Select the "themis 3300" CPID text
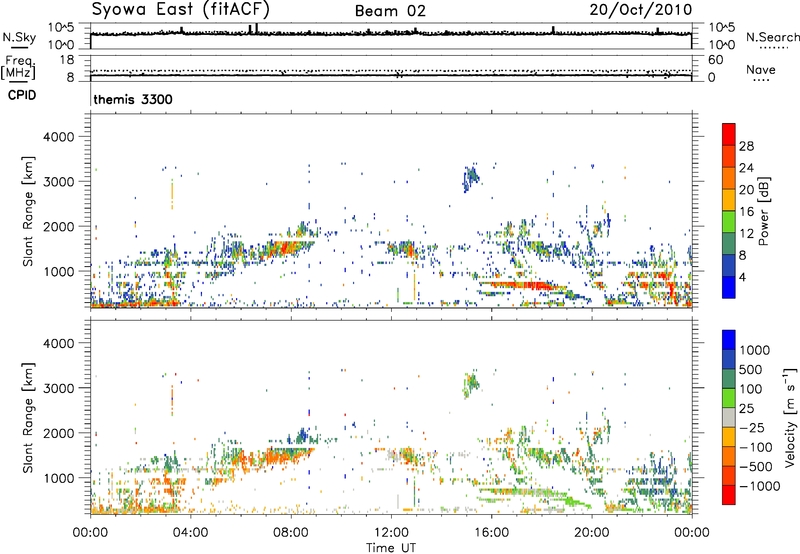 [x=133, y=99]
